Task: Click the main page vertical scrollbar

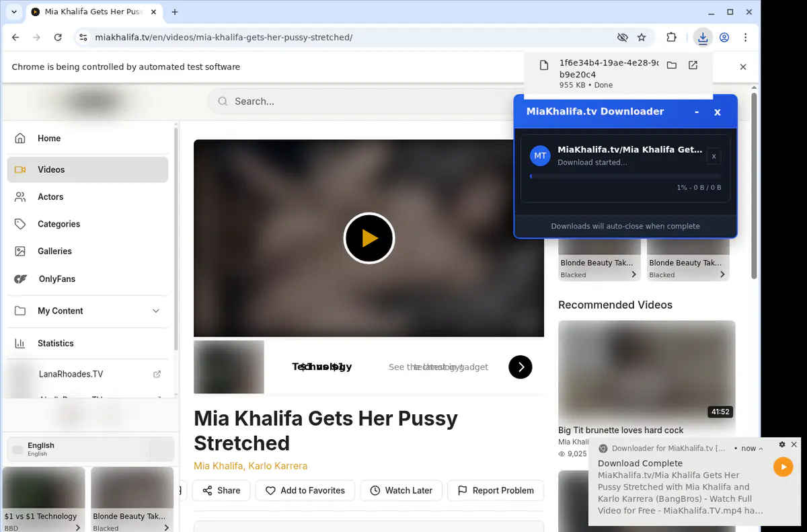Action: (x=755, y=186)
